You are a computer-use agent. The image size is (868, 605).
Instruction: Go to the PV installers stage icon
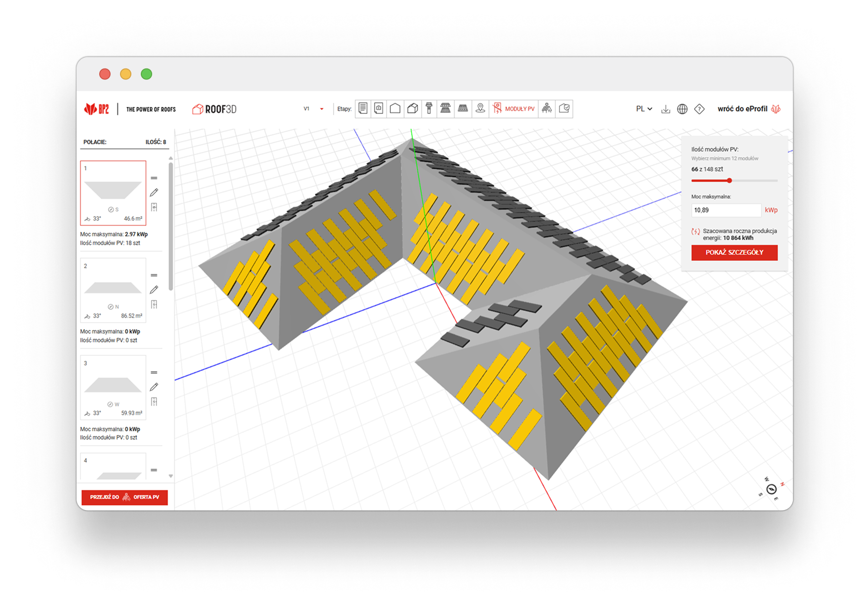tap(547, 109)
